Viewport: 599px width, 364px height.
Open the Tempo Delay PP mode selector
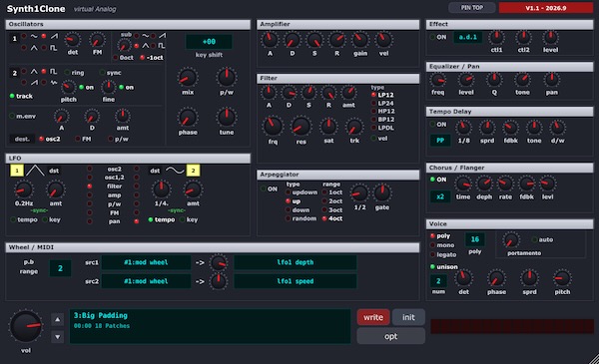(440, 141)
